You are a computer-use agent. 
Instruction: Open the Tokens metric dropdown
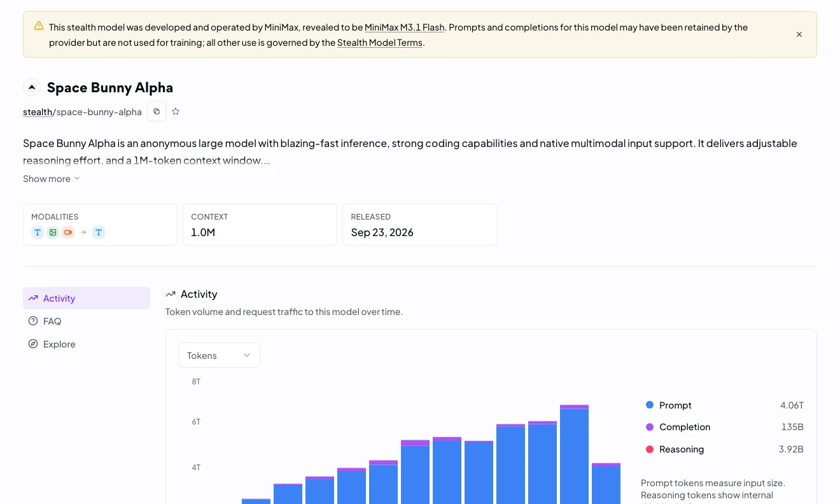pyautogui.click(x=220, y=355)
